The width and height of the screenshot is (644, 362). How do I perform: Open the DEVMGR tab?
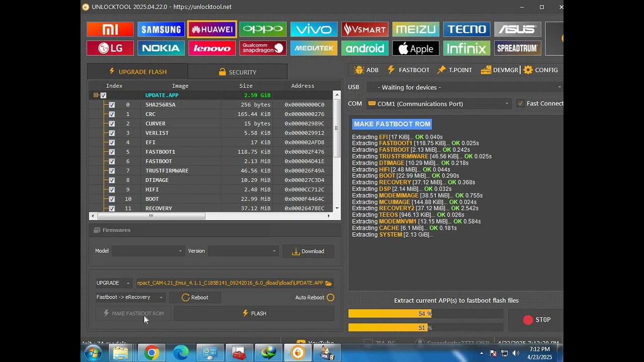pos(500,70)
